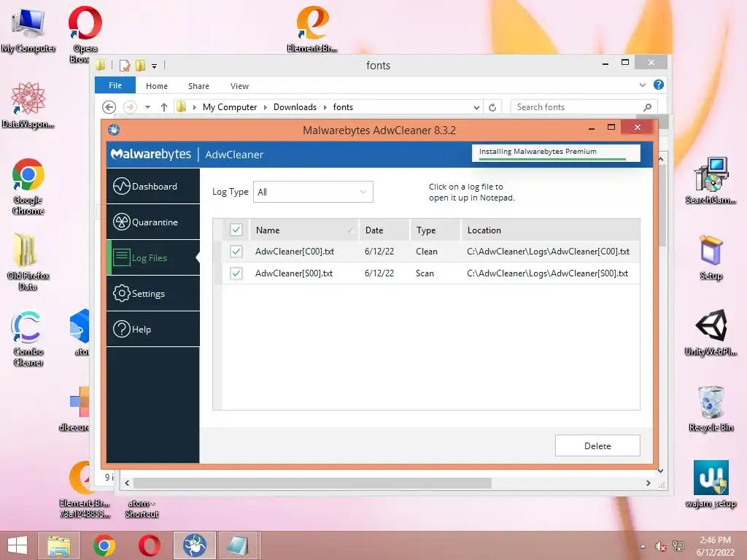Click the Installing Malwarebytes Premium progress bar
This screenshot has height=560, width=747.
pos(556,153)
